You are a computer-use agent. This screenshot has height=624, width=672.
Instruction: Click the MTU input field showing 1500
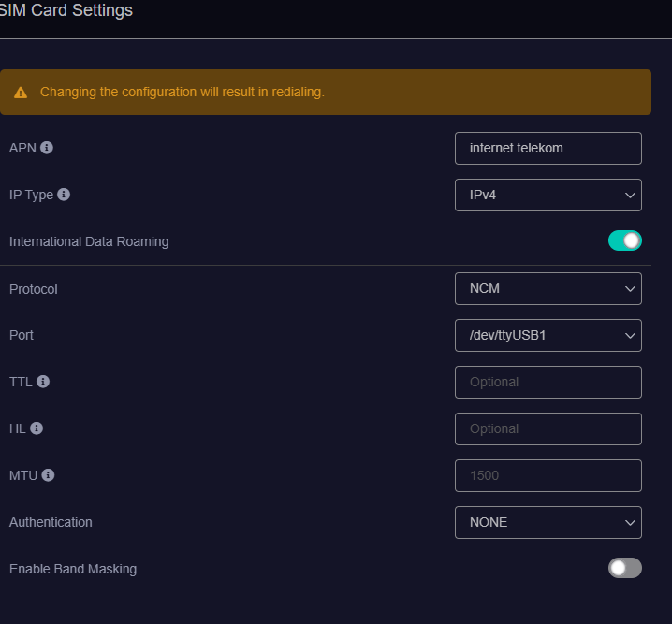coord(548,476)
